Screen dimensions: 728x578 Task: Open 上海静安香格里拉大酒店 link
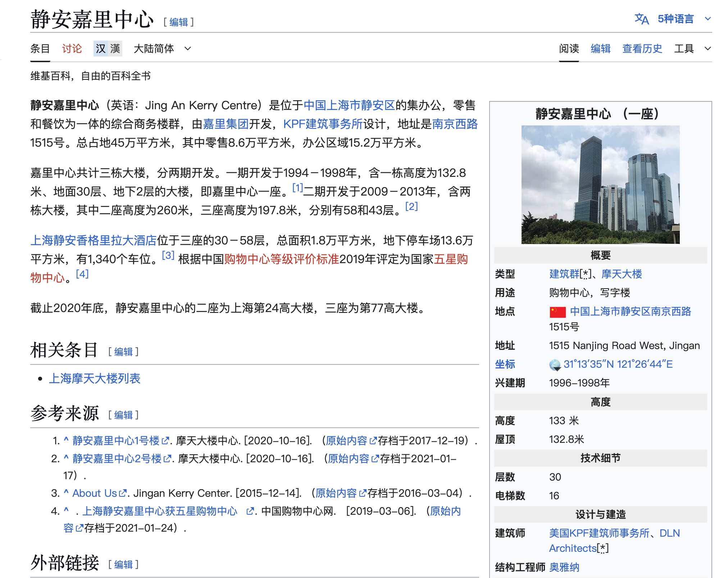click(x=94, y=240)
